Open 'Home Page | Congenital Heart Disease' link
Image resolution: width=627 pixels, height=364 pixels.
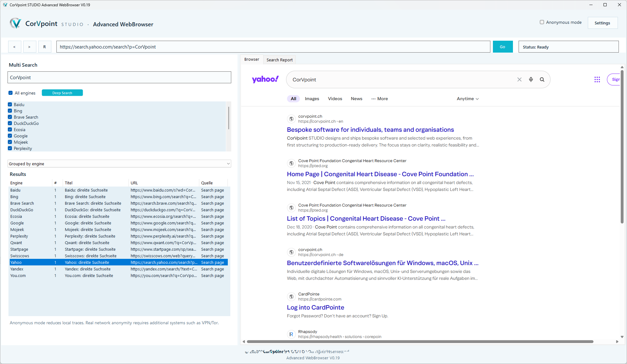[x=380, y=174]
